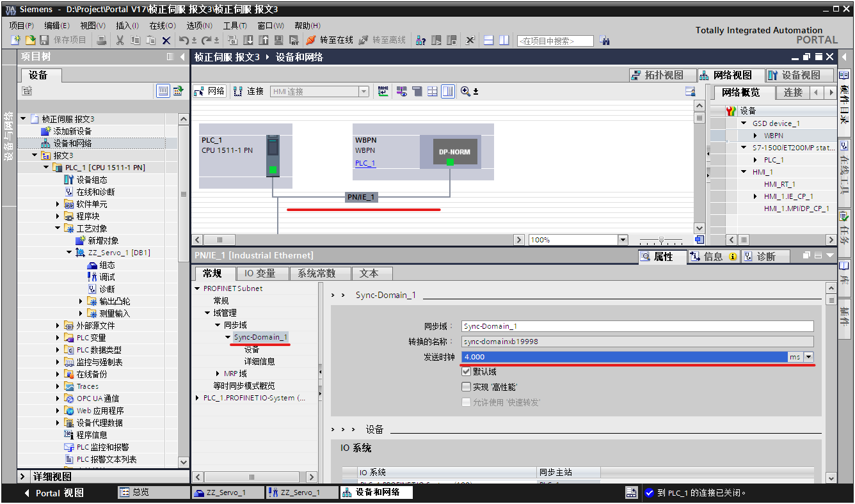The width and height of the screenshot is (855, 504).
Task: Open online tools side panel
Action: tap(844, 169)
